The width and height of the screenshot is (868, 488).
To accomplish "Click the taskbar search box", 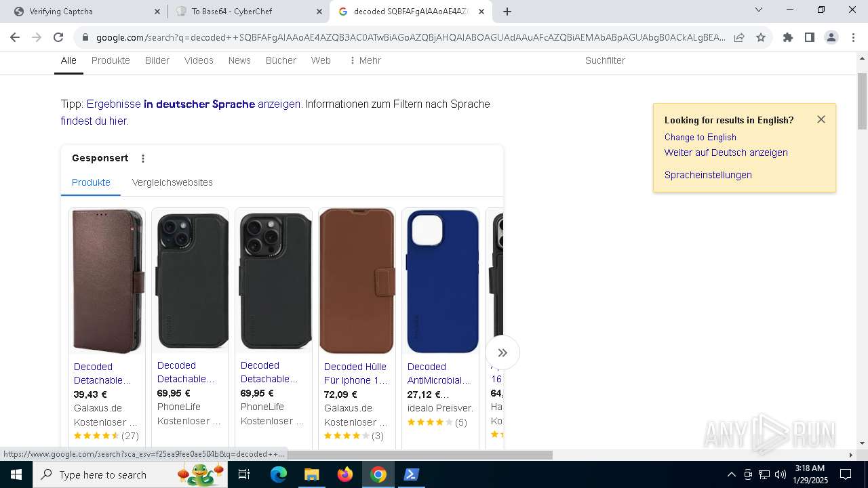I will pyautogui.click(x=130, y=474).
